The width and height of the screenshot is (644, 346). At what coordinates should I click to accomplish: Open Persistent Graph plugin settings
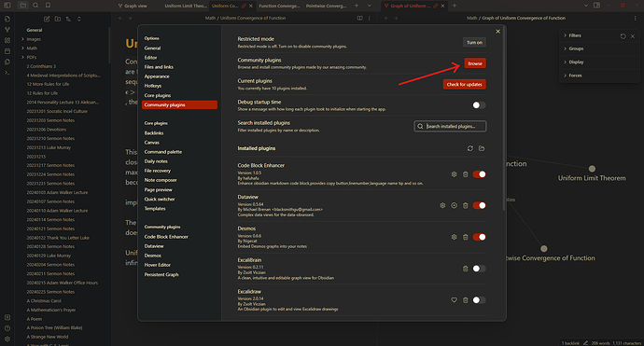pos(161,274)
